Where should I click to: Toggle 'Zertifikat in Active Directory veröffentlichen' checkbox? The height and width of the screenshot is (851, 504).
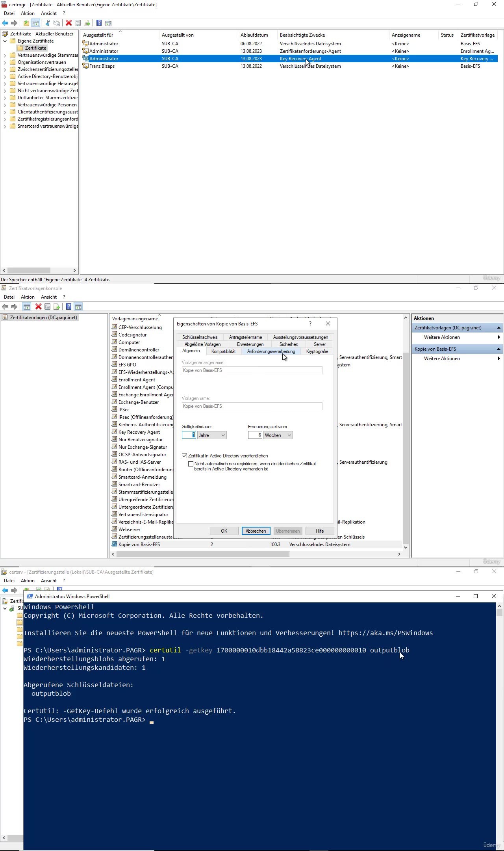pyautogui.click(x=184, y=456)
